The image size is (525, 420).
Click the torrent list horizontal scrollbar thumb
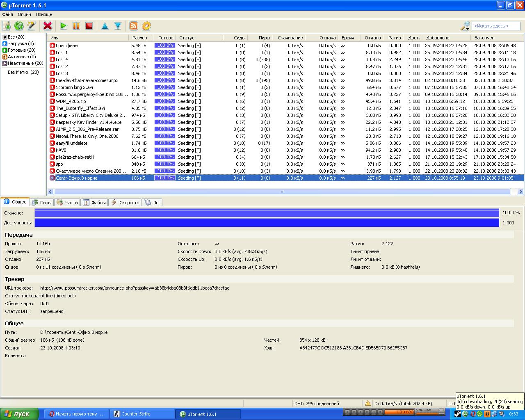pyautogui.click(x=282, y=192)
